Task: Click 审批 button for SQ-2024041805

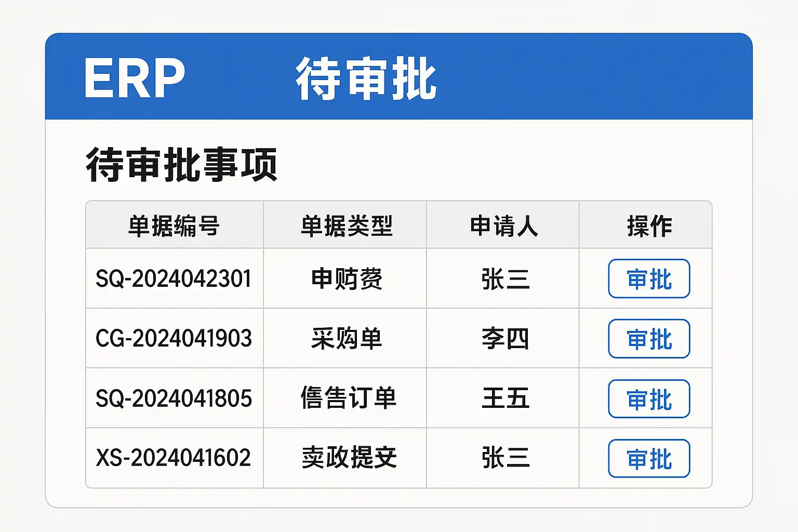Action: click(x=649, y=399)
